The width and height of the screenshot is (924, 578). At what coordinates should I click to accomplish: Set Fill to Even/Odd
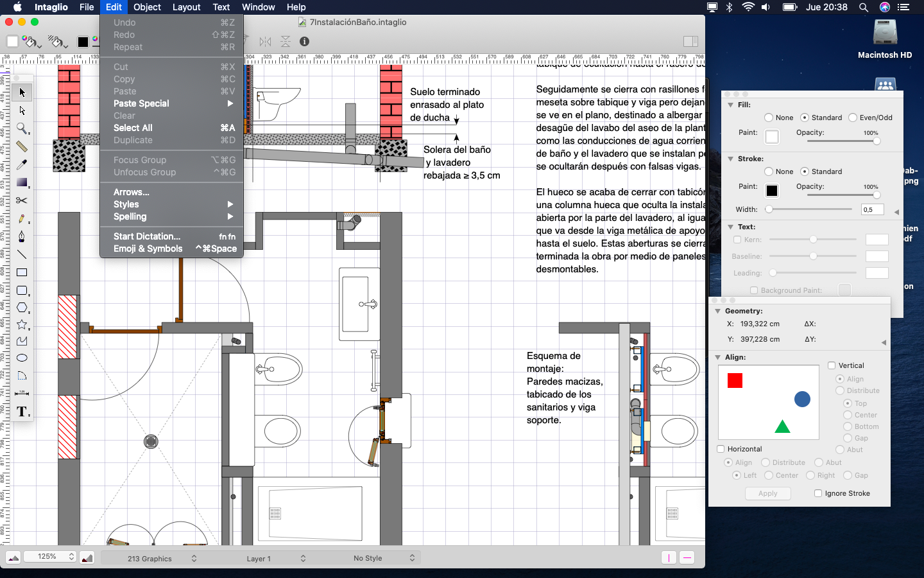[x=853, y=118]
